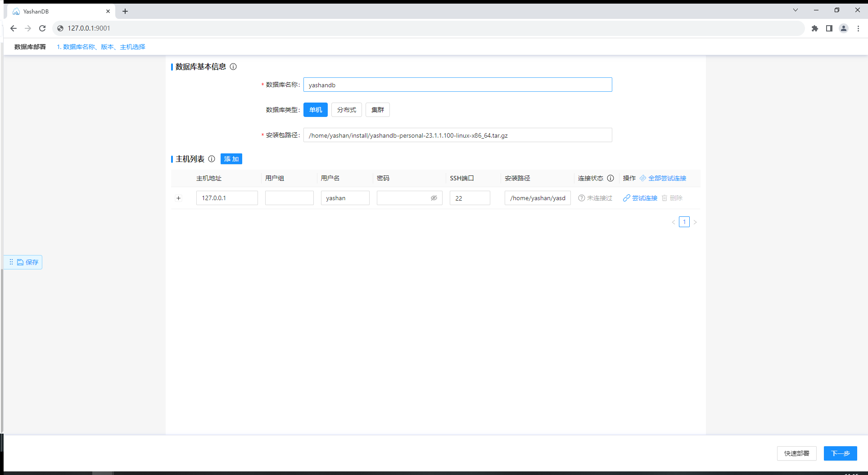Click the 用户名 input yashan
This screenshot has height=475, width=868.
(345, 198)
